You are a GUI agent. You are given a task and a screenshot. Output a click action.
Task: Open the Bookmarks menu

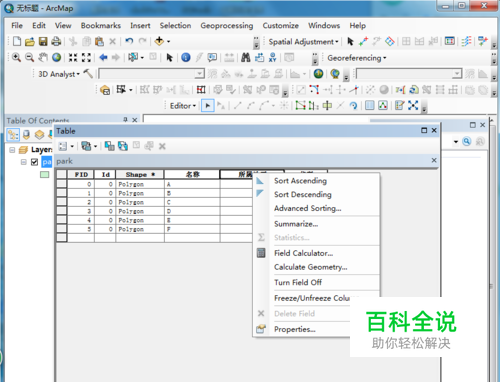101,26
